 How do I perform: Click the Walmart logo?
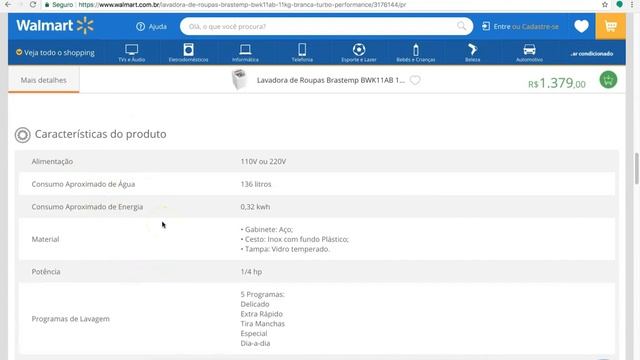pyautogui.click(x=55, y=26)
